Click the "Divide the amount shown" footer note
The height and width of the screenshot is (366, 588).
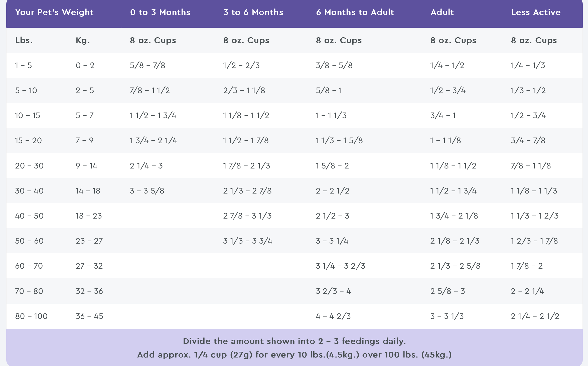pos(294,341)
